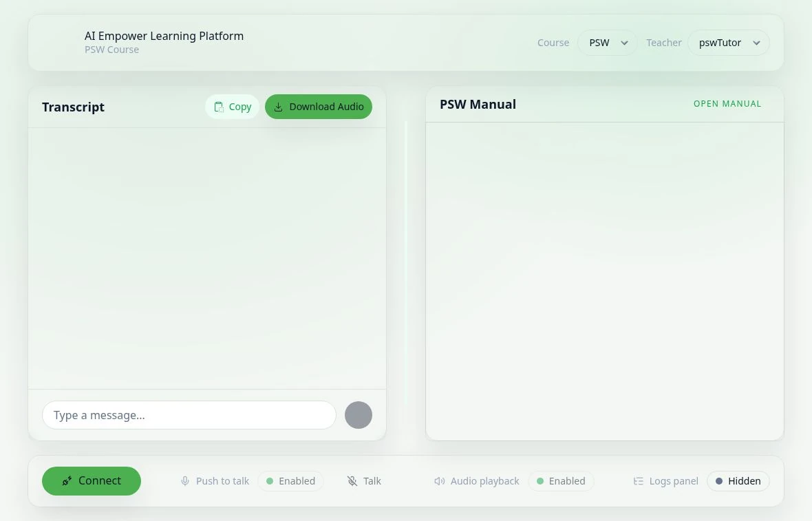812x521 pixels.
Task: Open the Teacher dropdown showing pswTutor
Action: (x=729, y=43)
